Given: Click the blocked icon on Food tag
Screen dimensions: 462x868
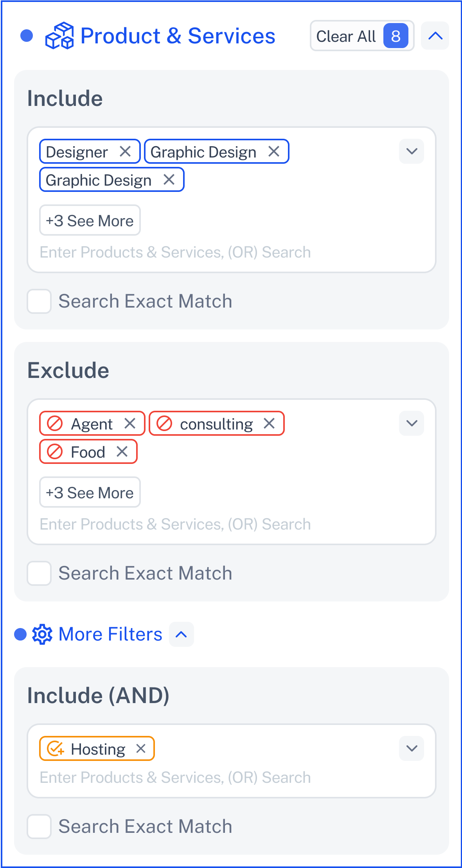Looking at the screenshot, I should click(55, 452).
